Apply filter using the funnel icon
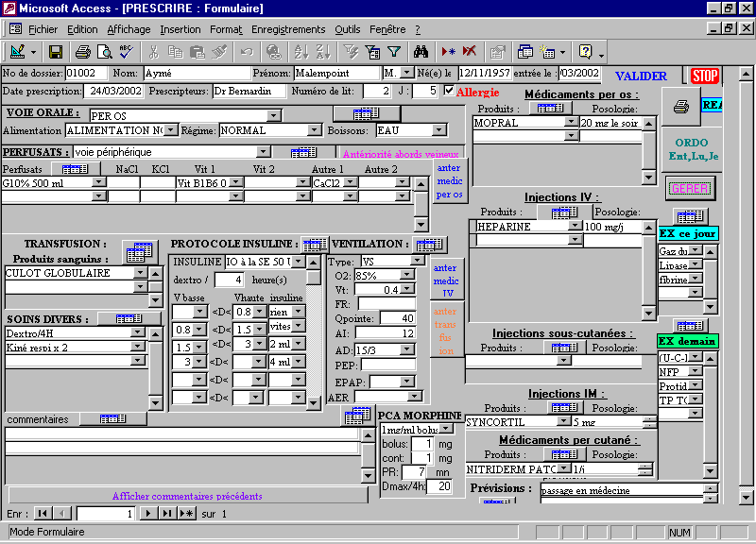Image resolution: width=756 pixels, height=544 pixels. tap(394, 52)
